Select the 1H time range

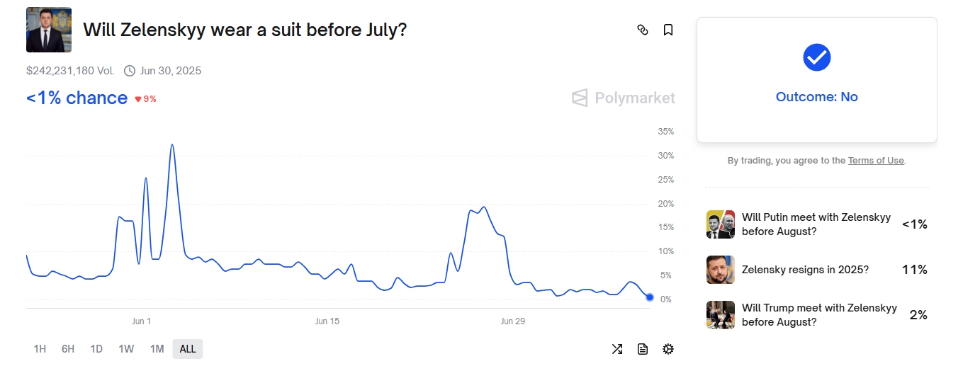(x=40, y=349)
